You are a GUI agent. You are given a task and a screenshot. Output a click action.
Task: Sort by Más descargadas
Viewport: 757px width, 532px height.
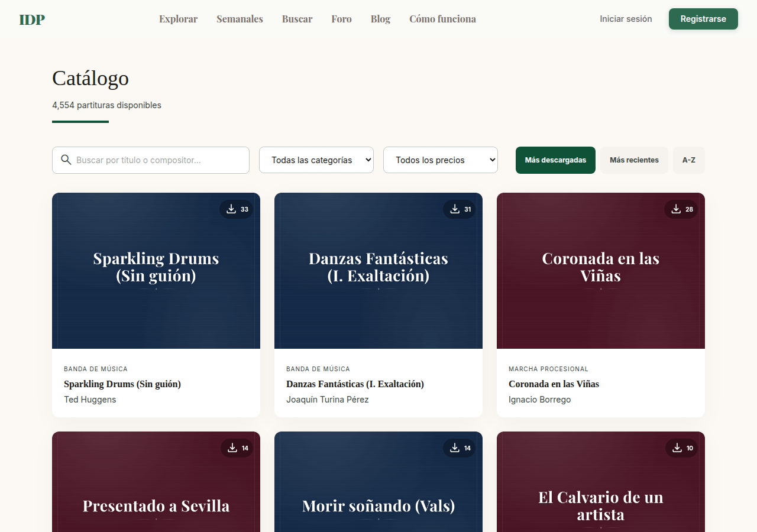[x=555, y=160]
